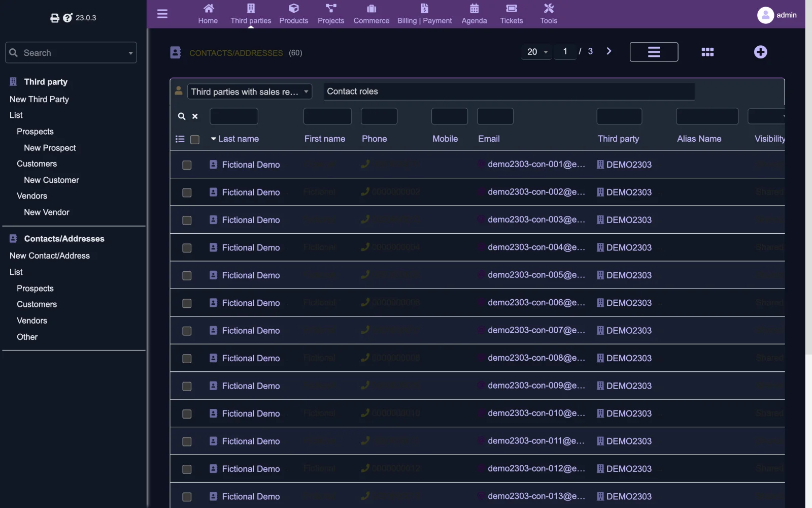The width and height of the screenshot is (812, 508).
Task: Open the Tickets menu
Action: tap(512, 14)
